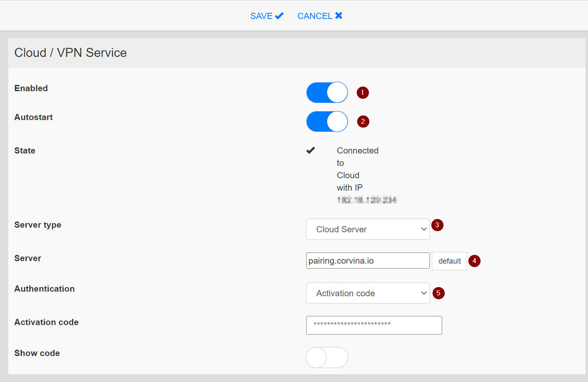Click the connected state checkmark icon
588x382 pixels.
(x=311, y=150)
